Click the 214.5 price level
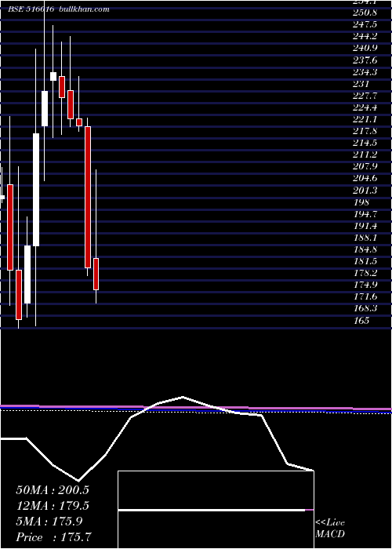 point(365,143)
